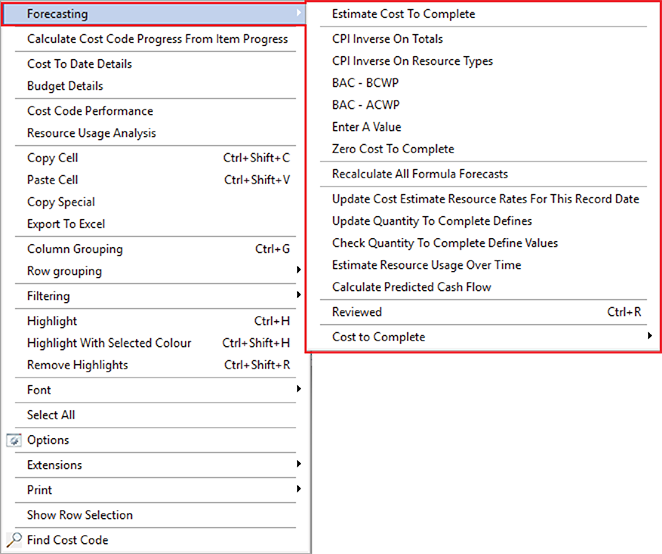
Task: Select Estimate Cost To Complete
Action: click(403, 14)
